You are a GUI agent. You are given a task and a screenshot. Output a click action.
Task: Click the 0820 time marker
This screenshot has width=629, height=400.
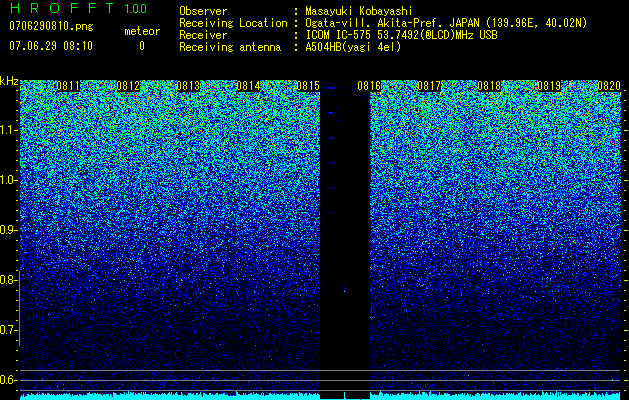coord(609,86)
